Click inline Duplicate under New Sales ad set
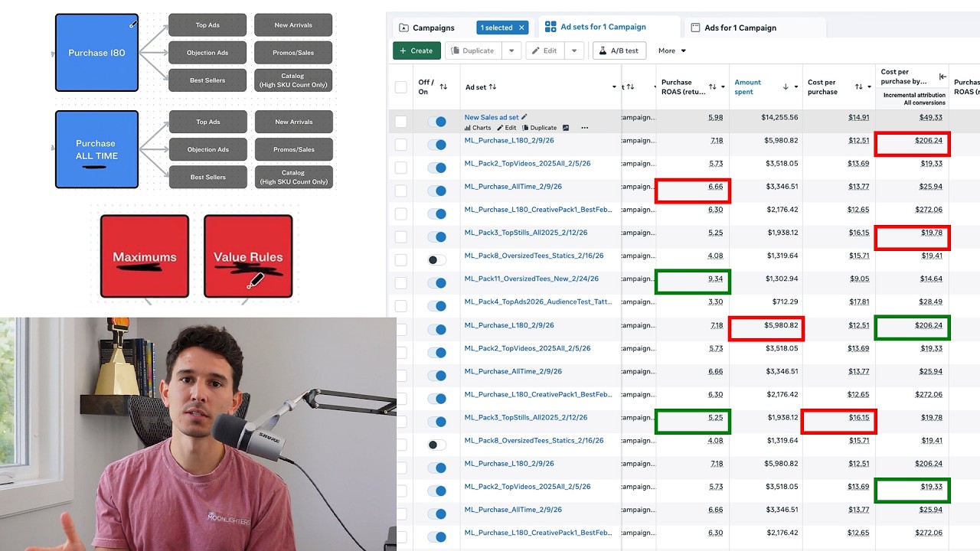This screenshot has width=980, height=551. (x=539, y=128)
